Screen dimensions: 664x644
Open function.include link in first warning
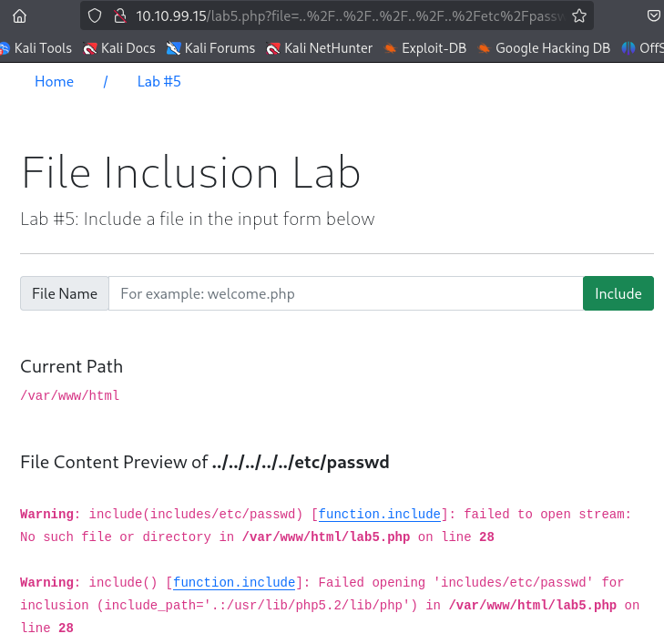pyautogui.click(x=380, y=514)
